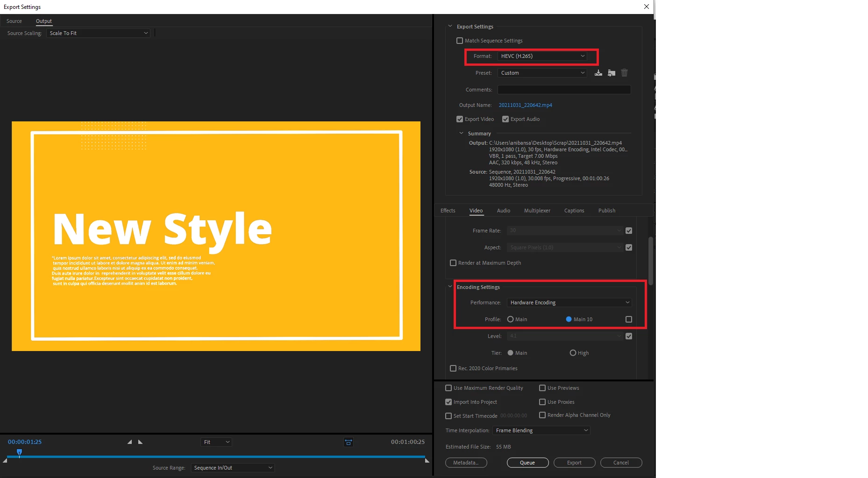Toggle the Aspect match-source checkbox

(629, 247)
